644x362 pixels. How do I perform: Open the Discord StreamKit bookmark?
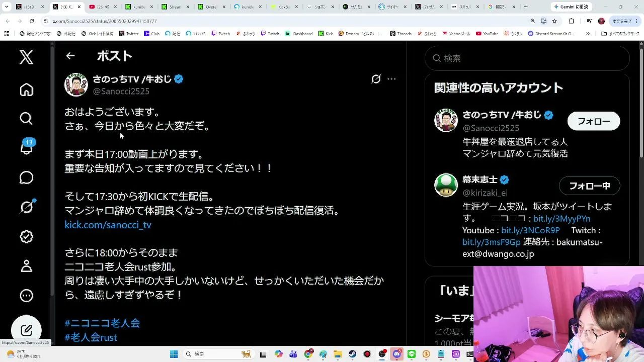tap(551, 34)
